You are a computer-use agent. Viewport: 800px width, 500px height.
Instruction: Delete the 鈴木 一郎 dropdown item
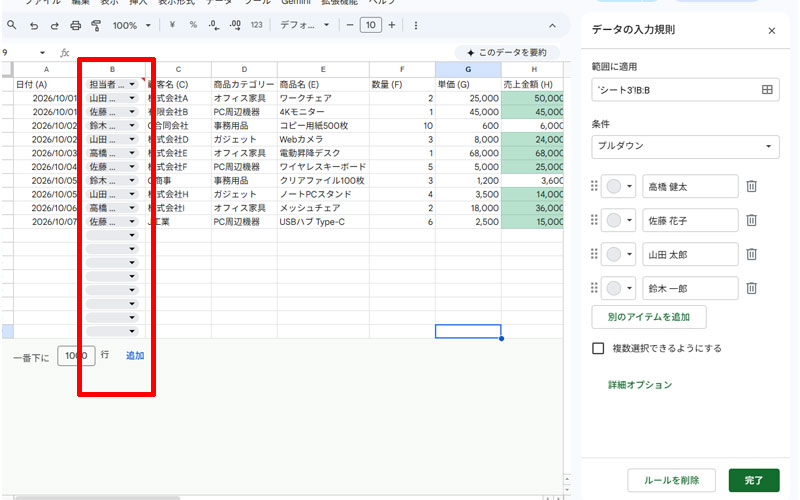(752, 288)
